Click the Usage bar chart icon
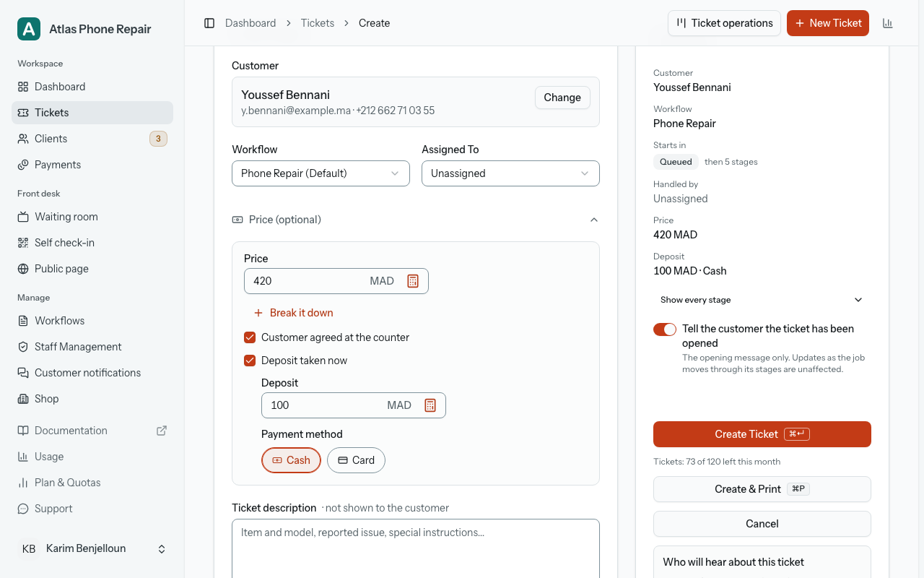Viewport: 924px width, 578px height. 23,457
